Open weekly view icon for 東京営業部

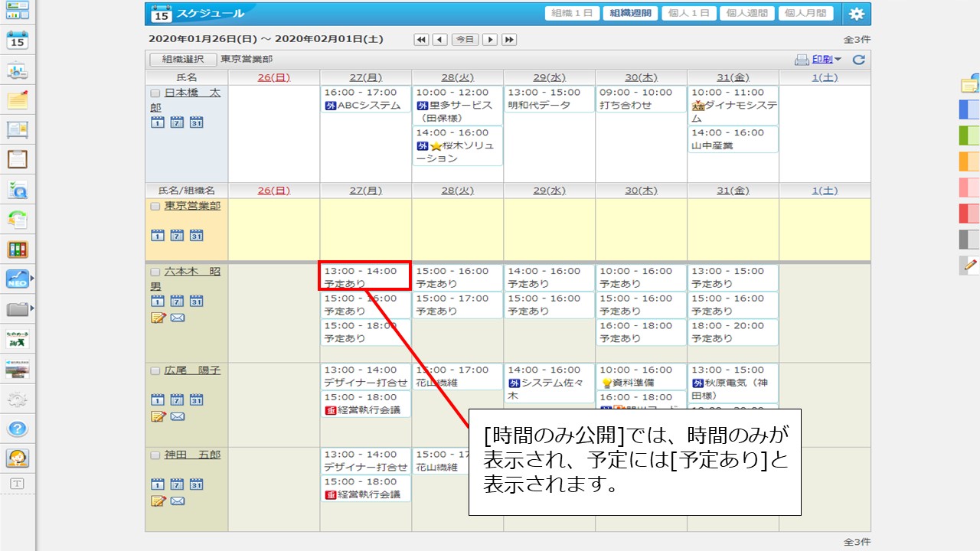177,235
